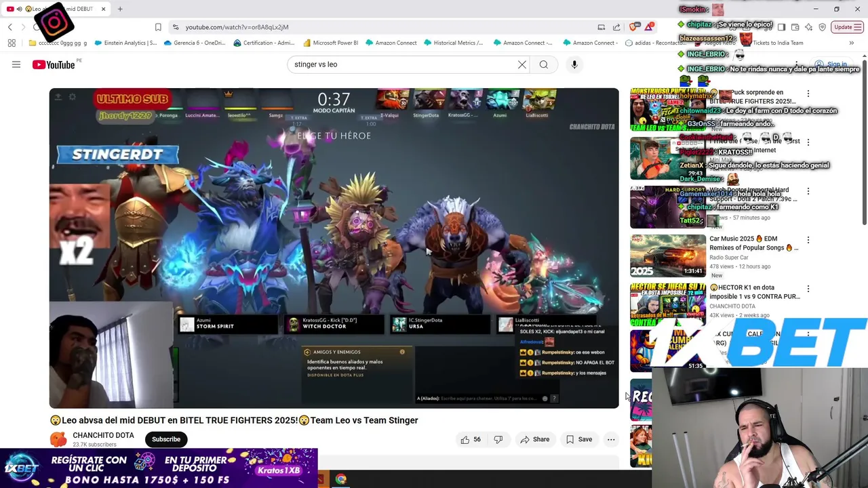This screenshot has height=488, width=868.
Task: Click the video title 'Leo abvsa del mid DEBUT'
Action: point(234,420)
